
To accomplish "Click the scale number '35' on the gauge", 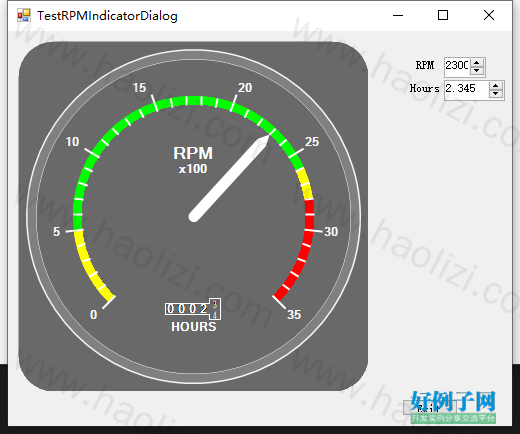I will (294, 315).
